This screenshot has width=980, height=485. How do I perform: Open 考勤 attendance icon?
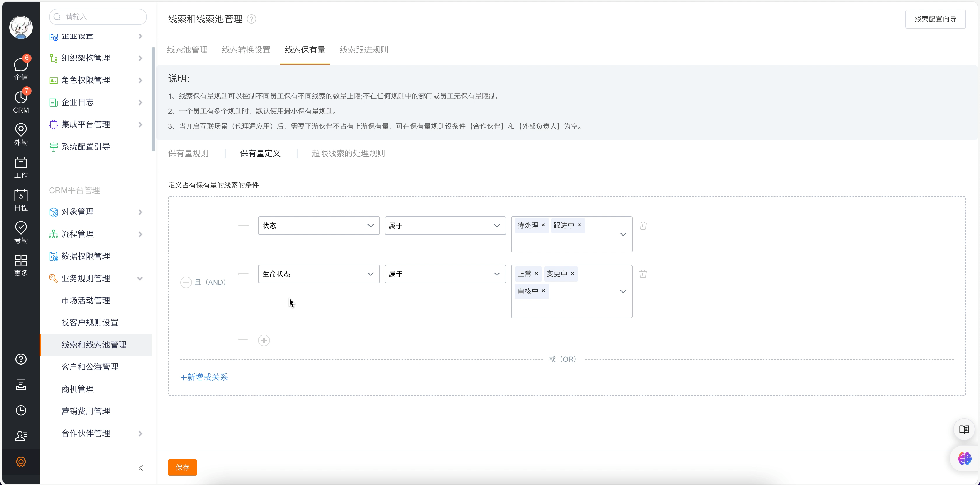pos(21,232)
